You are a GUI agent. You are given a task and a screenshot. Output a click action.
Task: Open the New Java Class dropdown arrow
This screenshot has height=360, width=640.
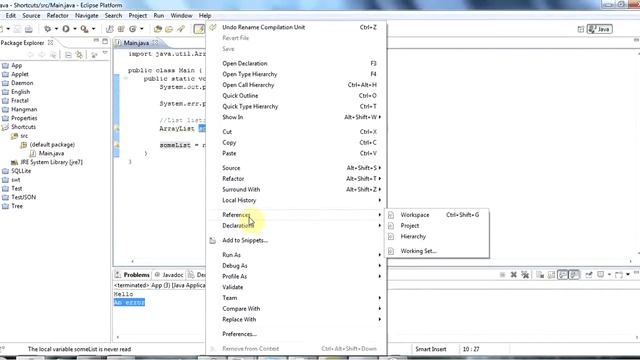pos(142,29)
